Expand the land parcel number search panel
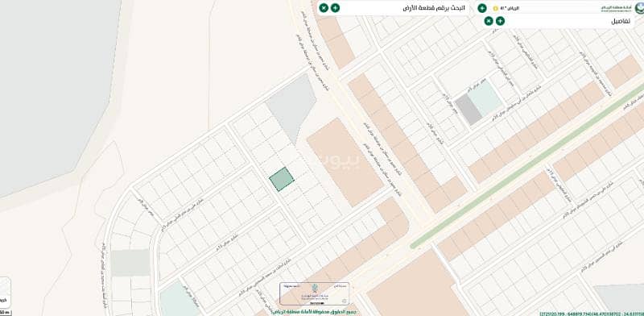The width and height of the screenshot is (644, 316). 335,8
